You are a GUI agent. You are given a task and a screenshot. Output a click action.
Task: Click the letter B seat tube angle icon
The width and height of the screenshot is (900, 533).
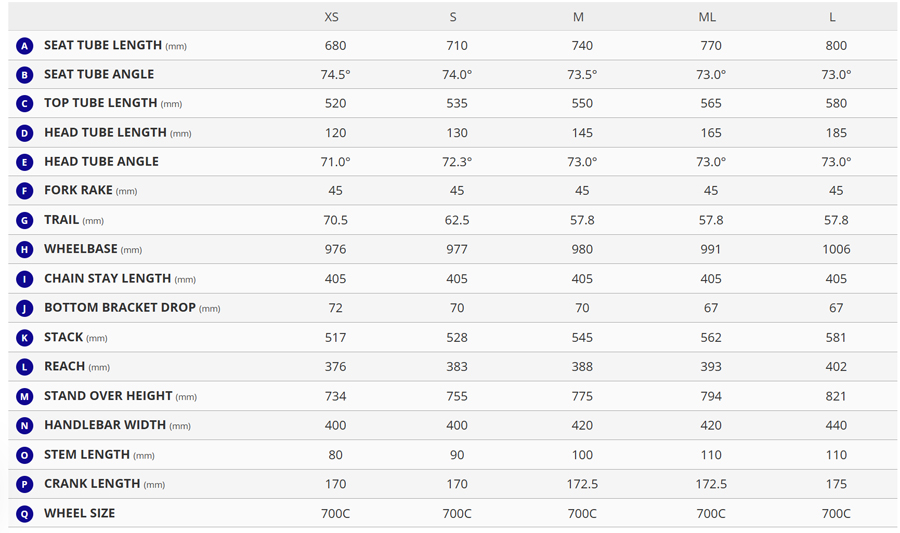pos(24,75)
